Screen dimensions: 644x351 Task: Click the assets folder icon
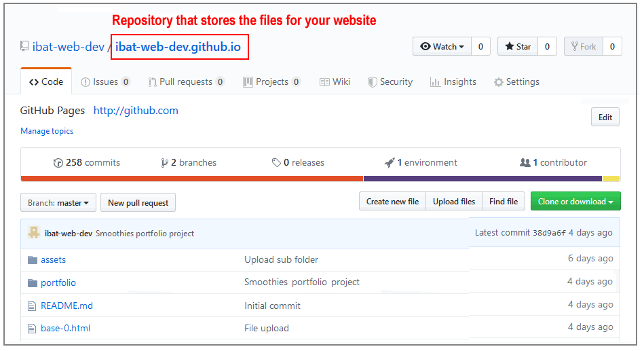[x=33, y=260]
